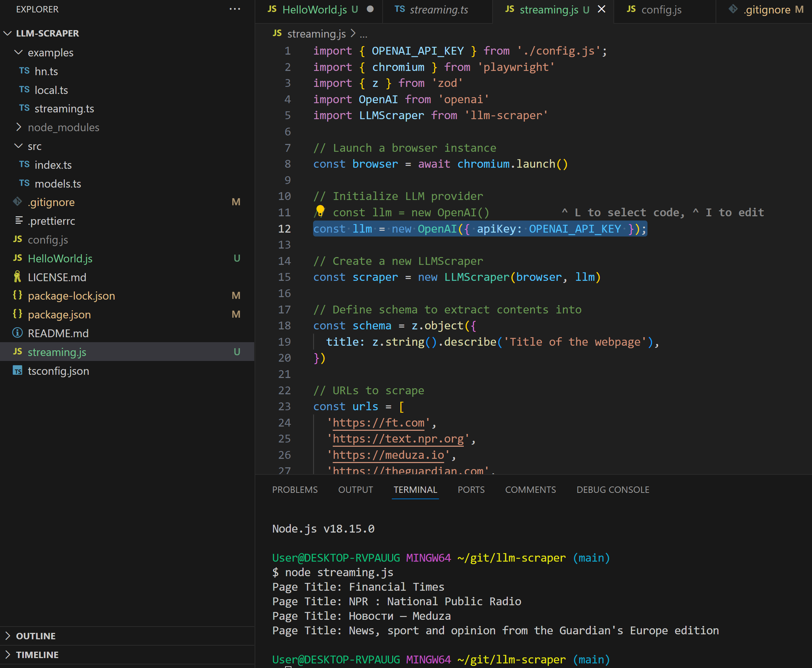Click the license key icon beside LICENSE.md

17,276
